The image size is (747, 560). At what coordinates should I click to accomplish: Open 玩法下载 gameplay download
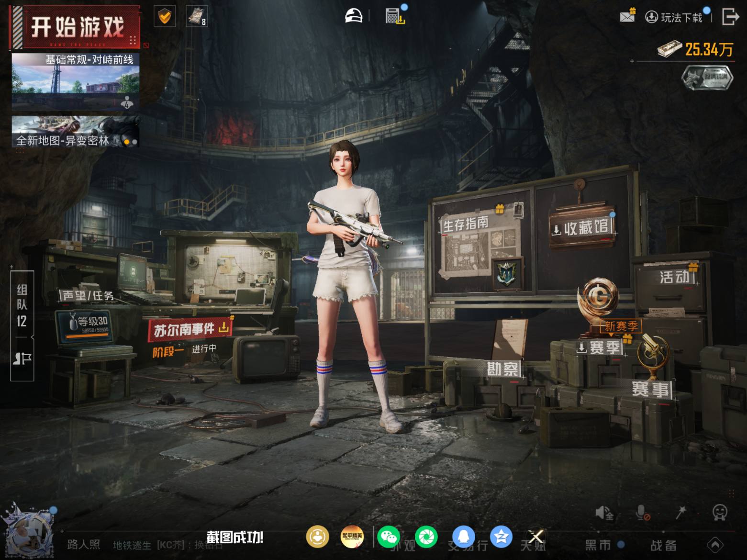675,18
